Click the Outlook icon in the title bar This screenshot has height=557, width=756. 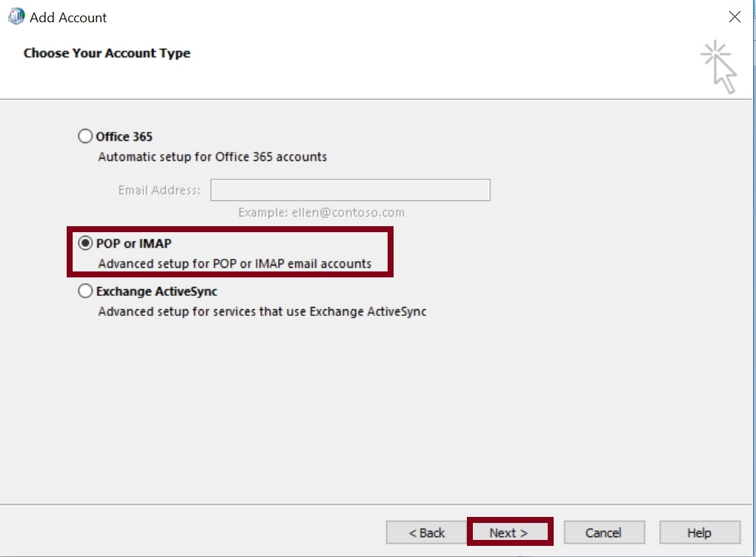16,16
